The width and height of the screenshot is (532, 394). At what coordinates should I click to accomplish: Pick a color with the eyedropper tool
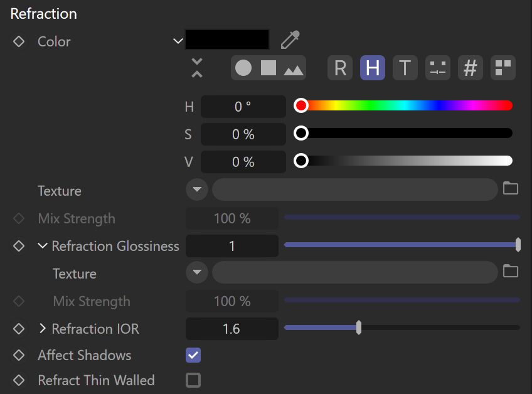[290, 40]
